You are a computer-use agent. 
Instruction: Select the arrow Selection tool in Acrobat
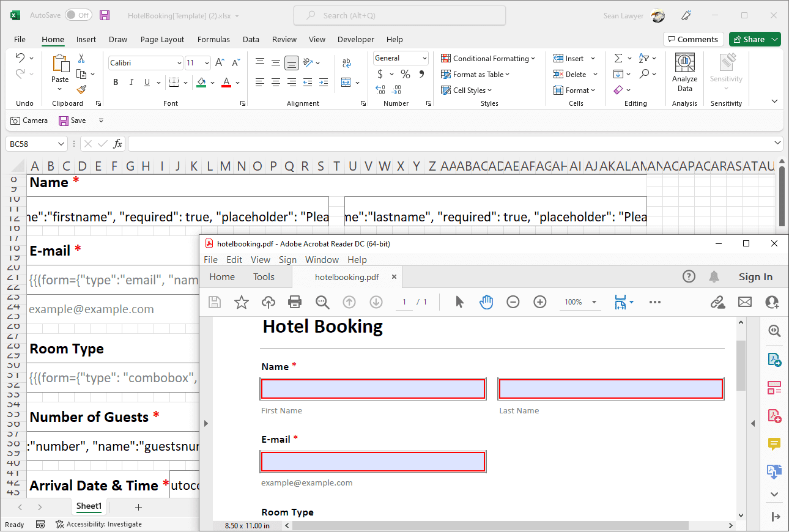coord(460,301)
